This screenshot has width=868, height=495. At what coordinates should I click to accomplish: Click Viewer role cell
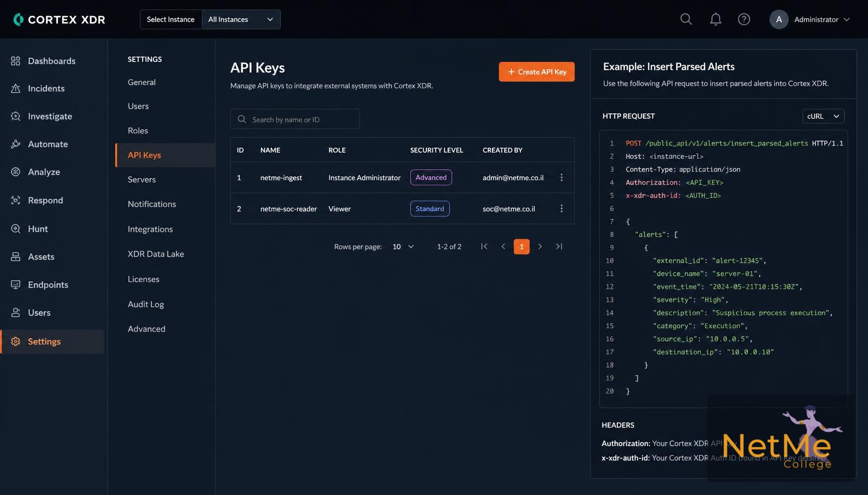[340, 209]
